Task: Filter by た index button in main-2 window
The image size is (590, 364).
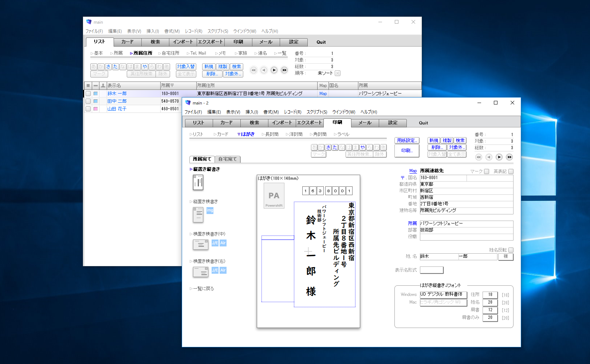Action: 335,147
